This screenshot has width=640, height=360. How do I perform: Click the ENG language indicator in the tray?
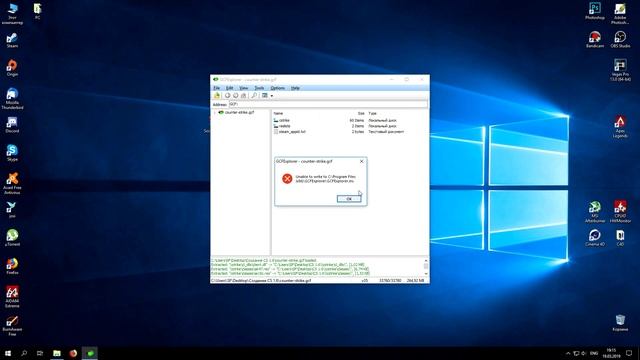pyautogui.click(x=594, y=353)
